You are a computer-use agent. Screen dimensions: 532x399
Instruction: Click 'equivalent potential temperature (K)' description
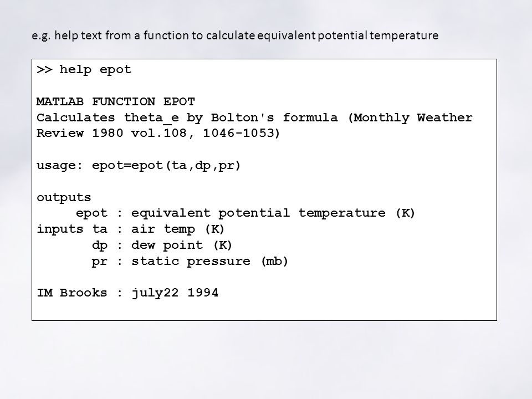click(x=273, y=213)
